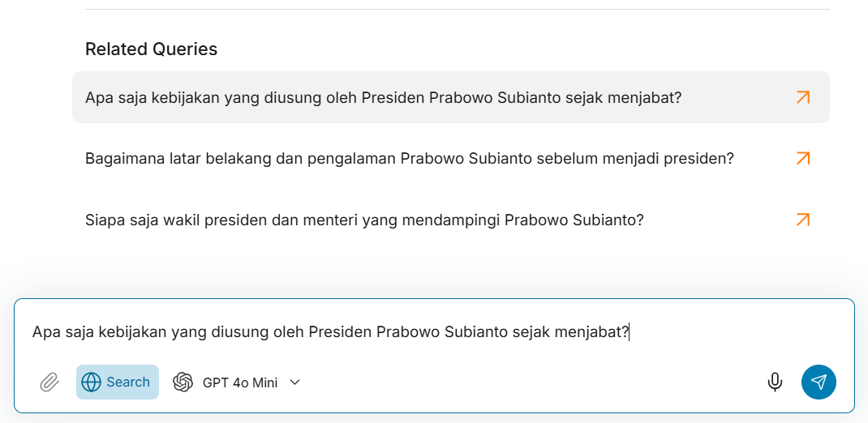Screen dimensions: 868x423
Task: Click the OpenAI logo beside GPT 4o Mini
Action: coord(183,382)
